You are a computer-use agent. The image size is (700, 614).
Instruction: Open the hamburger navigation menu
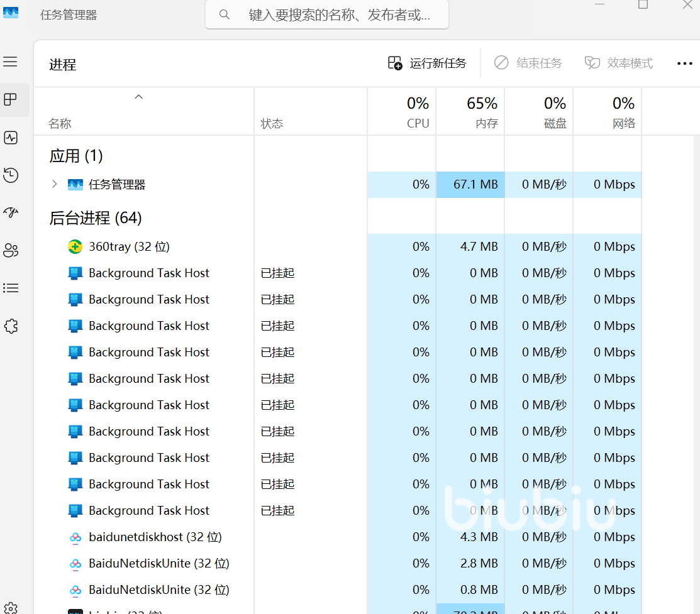(x=11, y=62)
